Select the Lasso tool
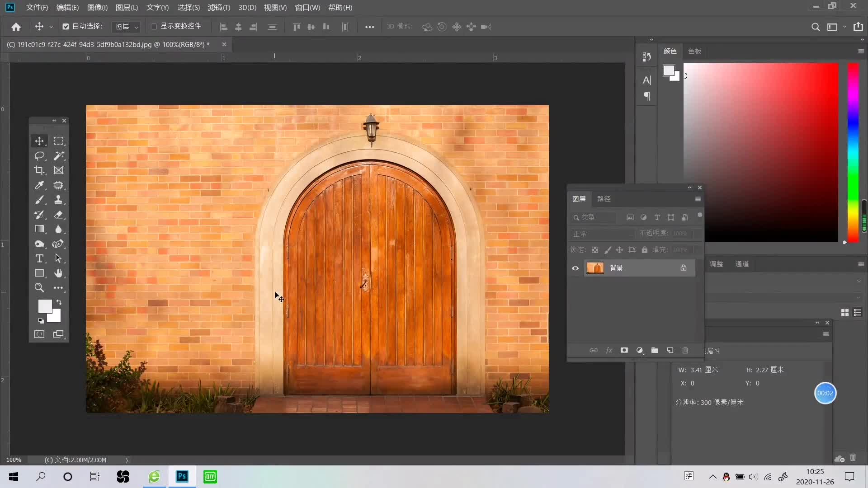Image resolution: width=868 pixels, height=488 pixels. (39, 156)
